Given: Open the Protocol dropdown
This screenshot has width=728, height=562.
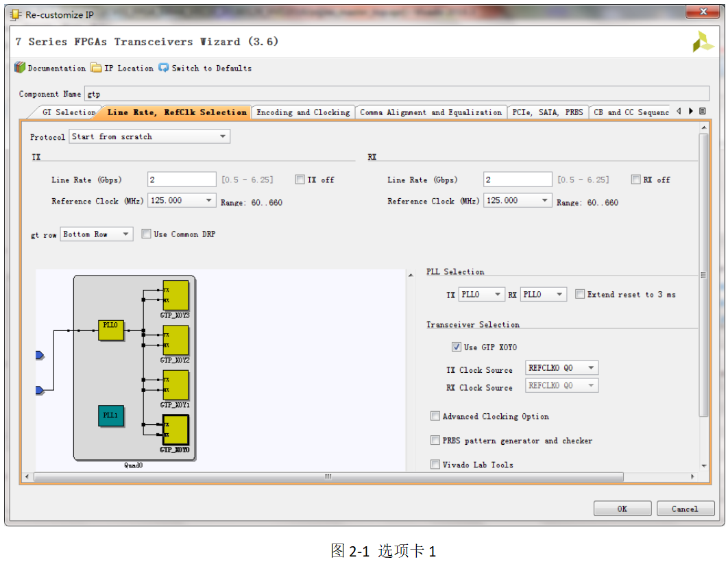Looking at the screenshot, I should (149, 136).
